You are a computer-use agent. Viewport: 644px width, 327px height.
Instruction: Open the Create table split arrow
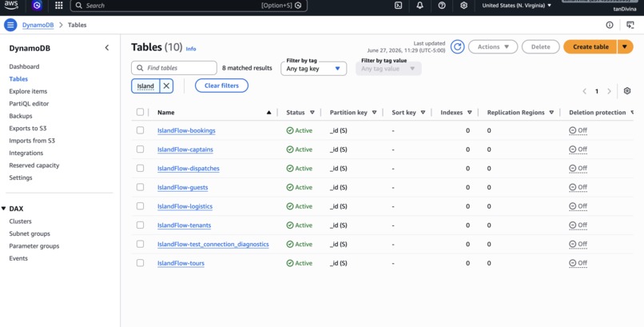(625, 47)
